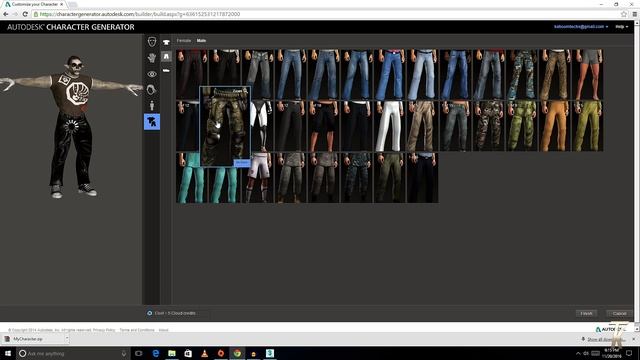The width and height of the screenshot is (640, 360).
Task: Open File Explorer from the taskbar
Action: [172, 353]
